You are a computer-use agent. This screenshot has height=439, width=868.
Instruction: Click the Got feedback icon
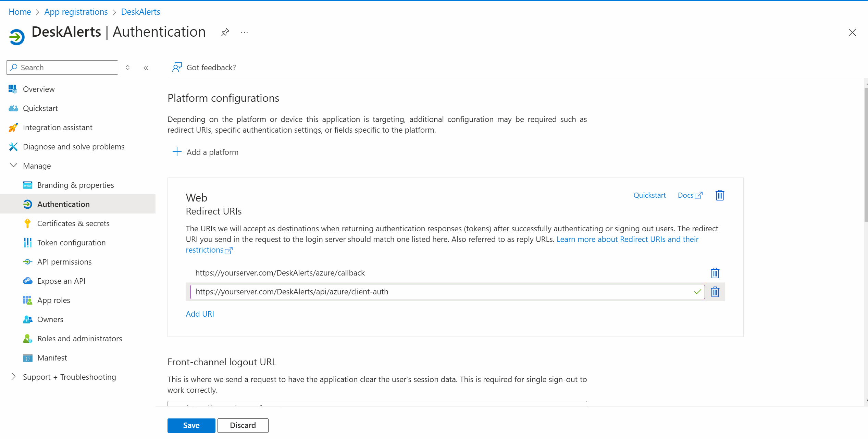[x=177, y=68]
